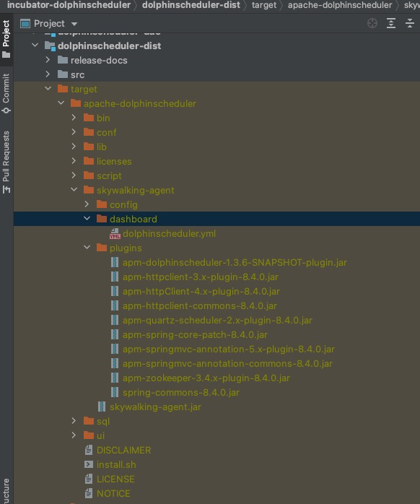Click the Expand All icon in Project toolbar

[x=390, y=23]
